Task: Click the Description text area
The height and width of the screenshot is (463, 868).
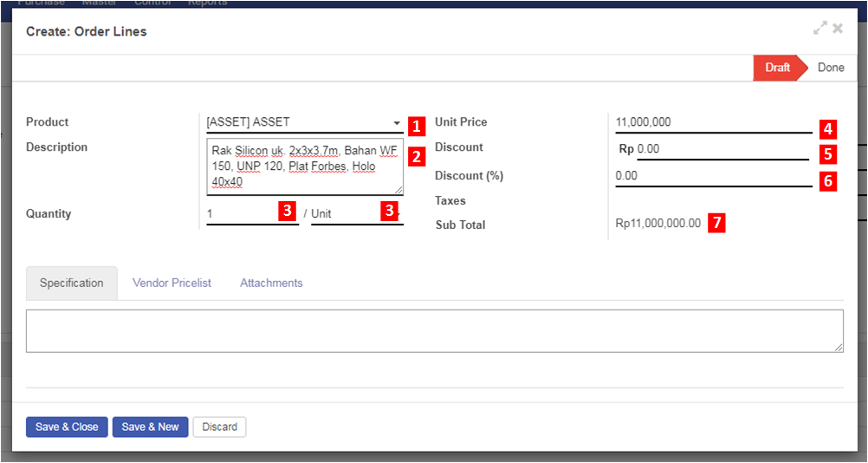Action: point(304,166)
